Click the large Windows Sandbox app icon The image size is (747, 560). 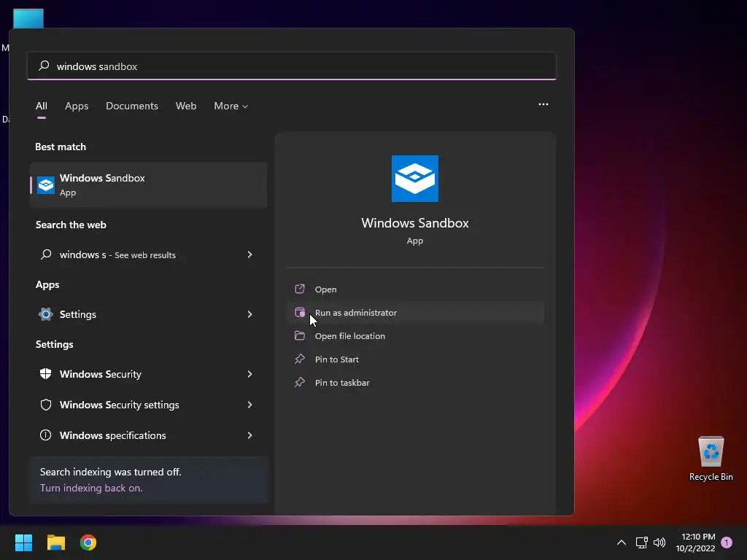point(415,179)
